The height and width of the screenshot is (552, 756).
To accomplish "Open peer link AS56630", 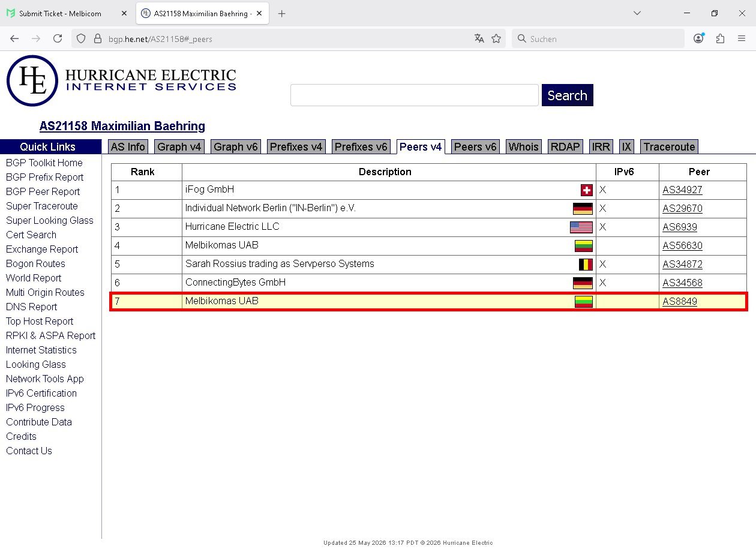I will coord(682,246).
